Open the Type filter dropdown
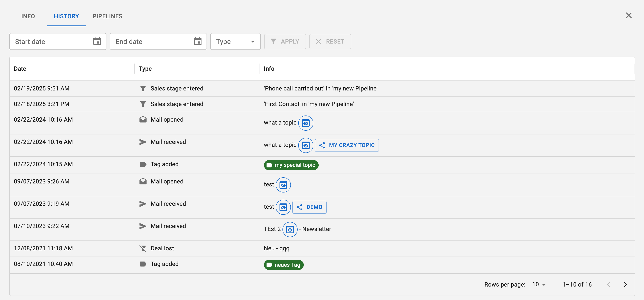 click(x=235, y=41)
